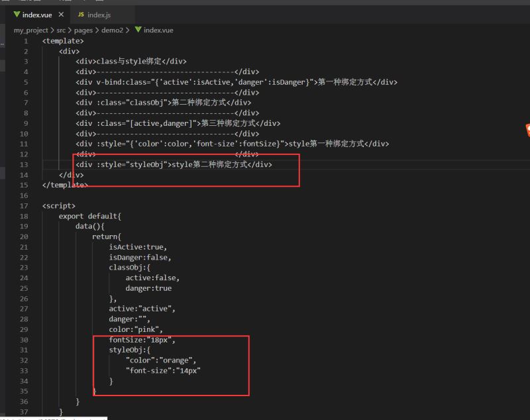Click the Vue logo on the index.vue tab
The width and height of the screenshot is (530, 420).
coord(17,15)
